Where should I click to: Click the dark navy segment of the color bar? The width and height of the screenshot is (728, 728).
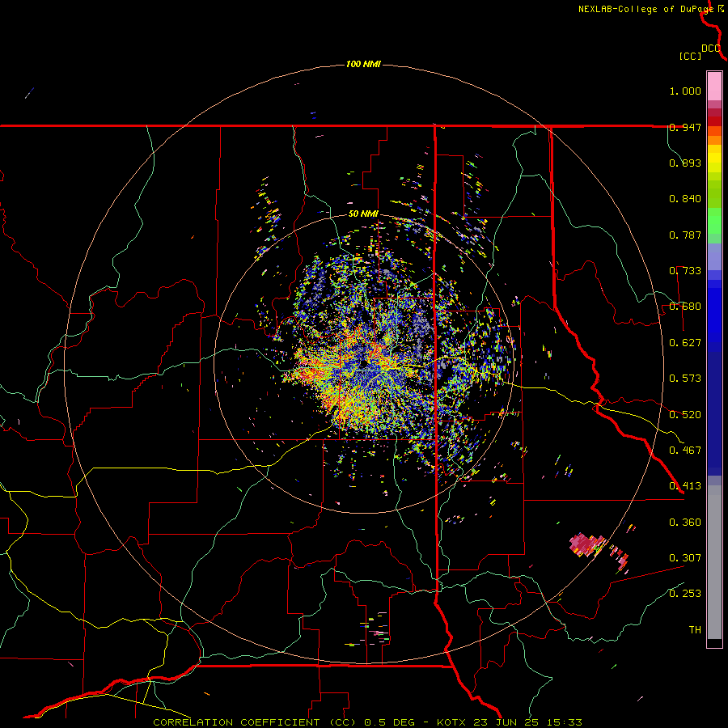click(714, 413)
